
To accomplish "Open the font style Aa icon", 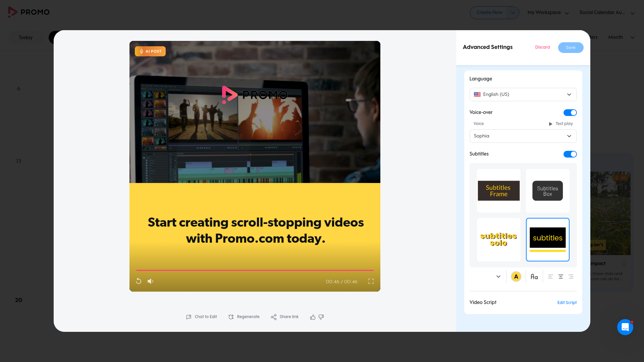I will click(x=534, y=277).
